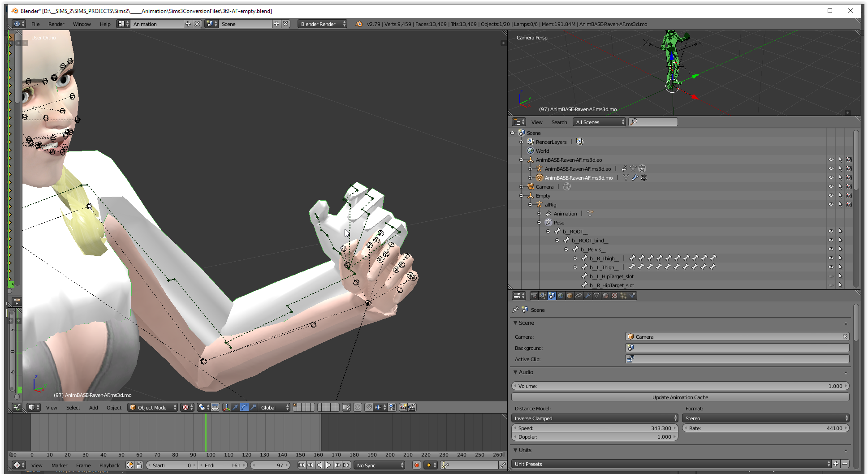Open the Marker menu in the timeline
Viewport: 868px width, 474px height.
click(x=59, y=465)
